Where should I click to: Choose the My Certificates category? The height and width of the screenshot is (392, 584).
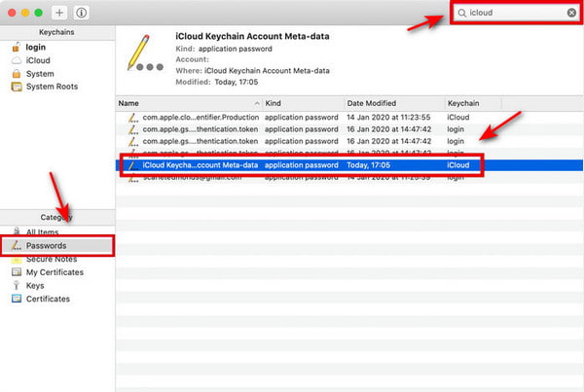coord(55,272)
